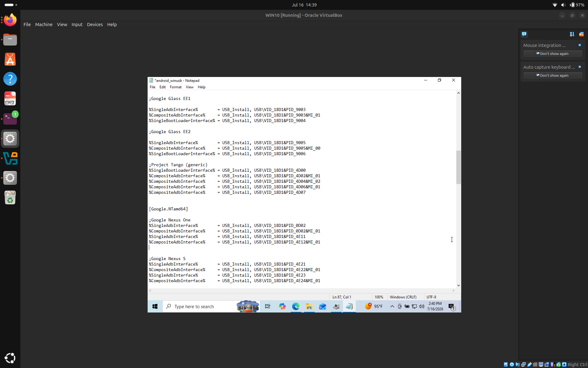Click the sort notifications icon in VirtualBox panel
588x368 pixels.
[572, 34]
